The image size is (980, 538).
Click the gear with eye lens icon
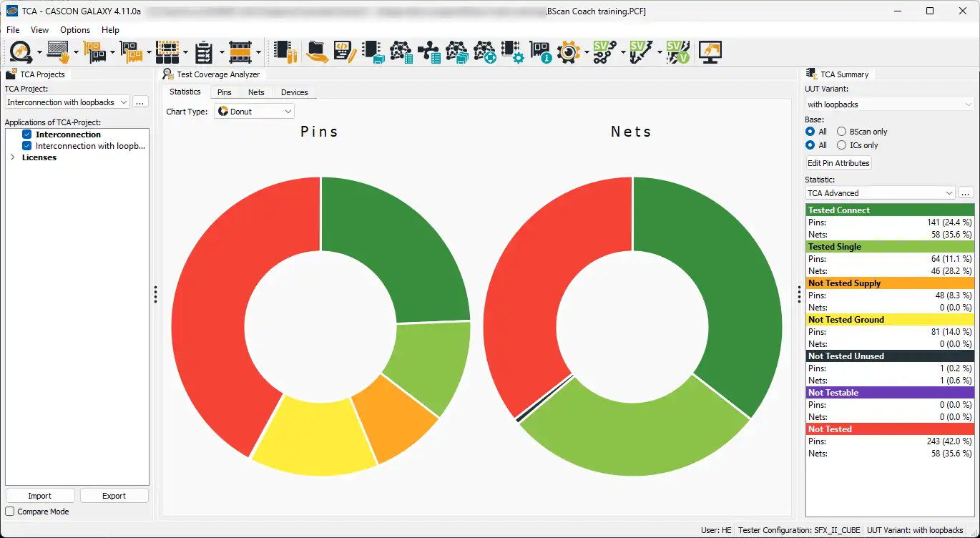point(569,52)
